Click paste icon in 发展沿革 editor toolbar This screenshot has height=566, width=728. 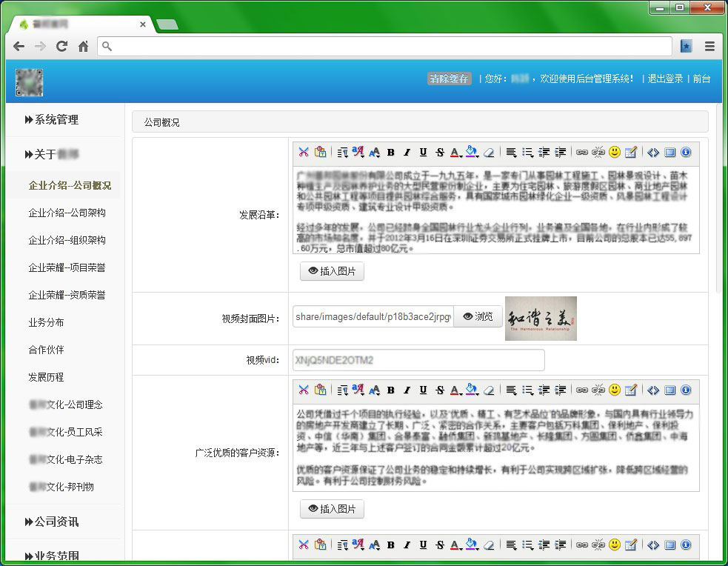click(x=320, y=153)
